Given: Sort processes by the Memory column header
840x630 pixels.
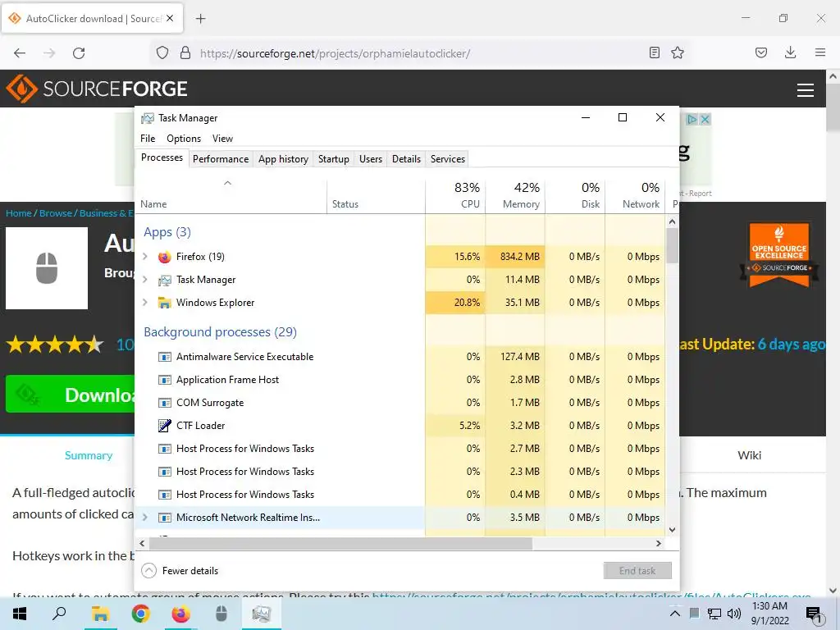Looking at the screenshot, I should point(515,196).
